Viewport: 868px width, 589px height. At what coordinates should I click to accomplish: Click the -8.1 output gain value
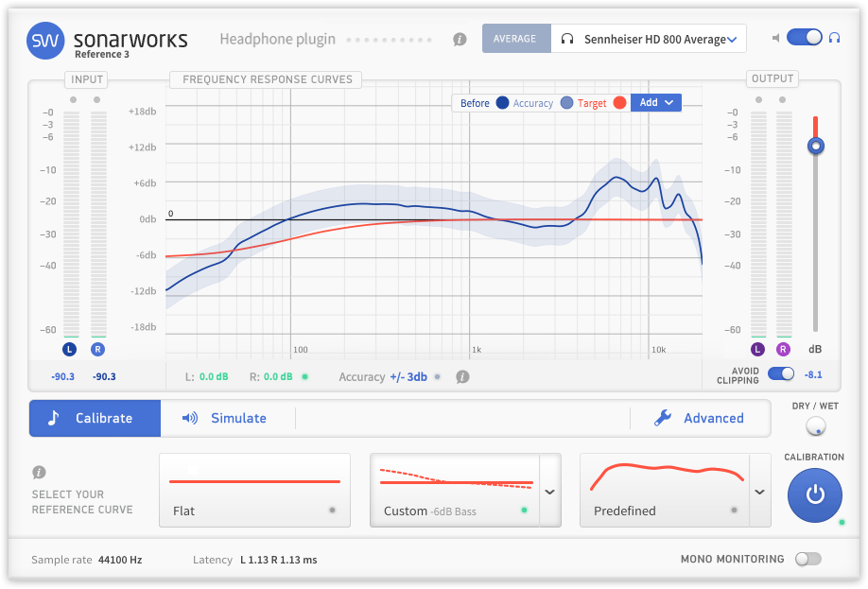coord(812,374)
